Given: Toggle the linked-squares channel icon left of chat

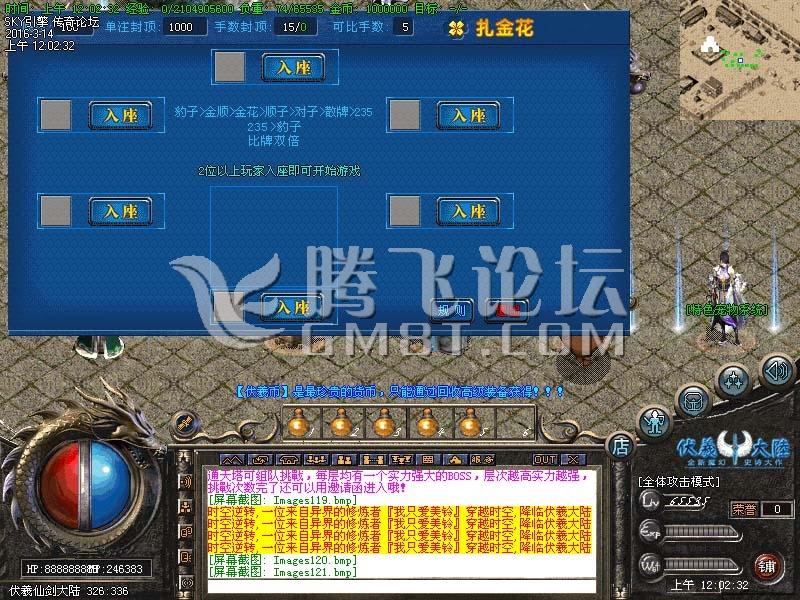Looking at the screenshot, I should click(186, 532).
